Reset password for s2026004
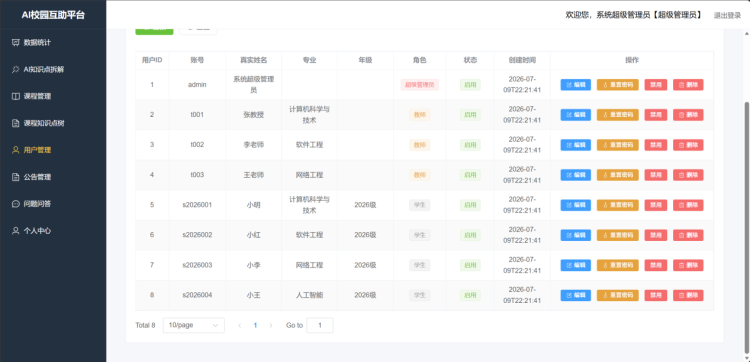 (618, 296)
